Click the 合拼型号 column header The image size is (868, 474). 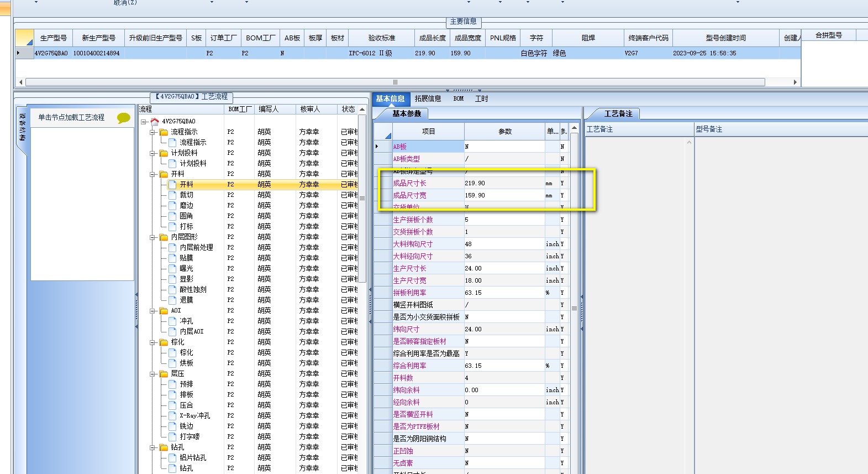pyautogui.click(x=829, y=35)
